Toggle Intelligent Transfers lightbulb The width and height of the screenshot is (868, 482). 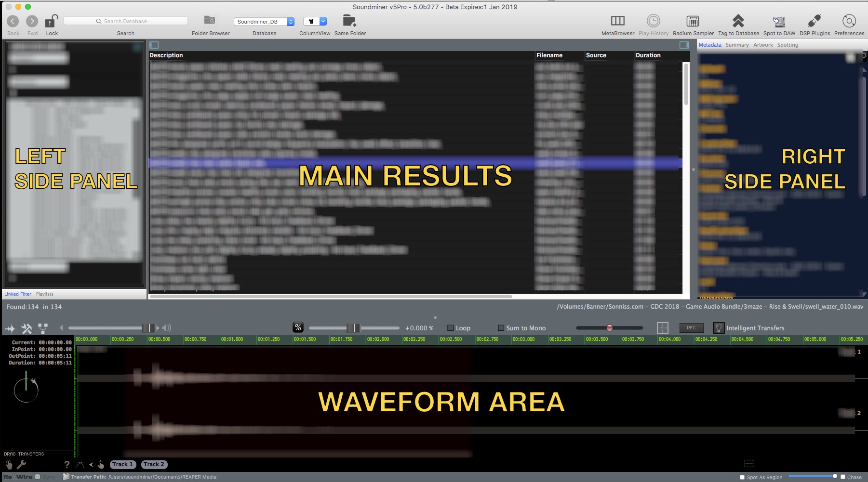[719, 328]
